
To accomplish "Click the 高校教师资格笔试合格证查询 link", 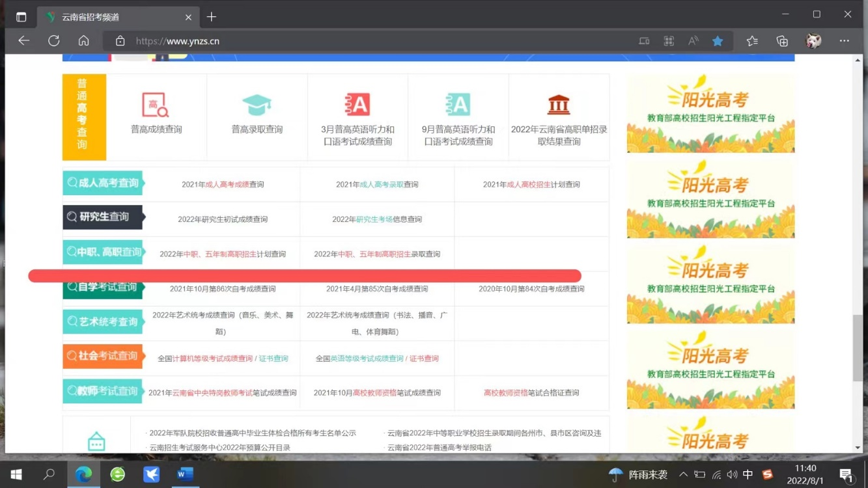I will (531, 393).
